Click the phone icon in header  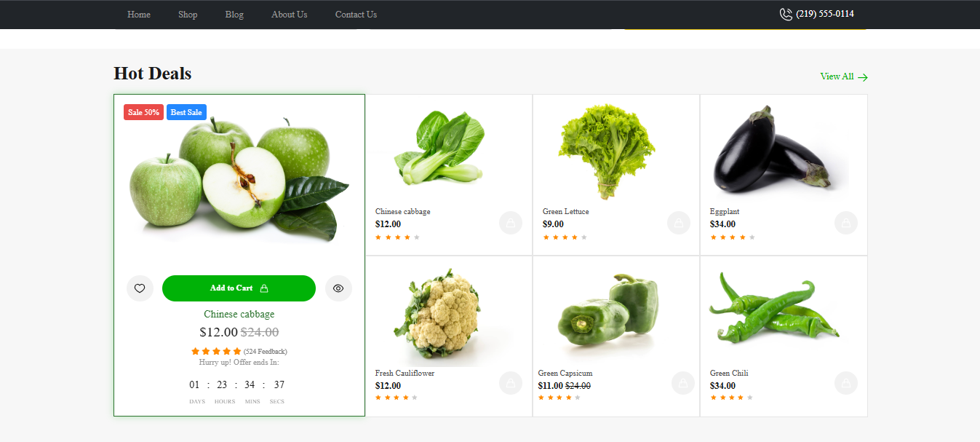coord(786,15)
